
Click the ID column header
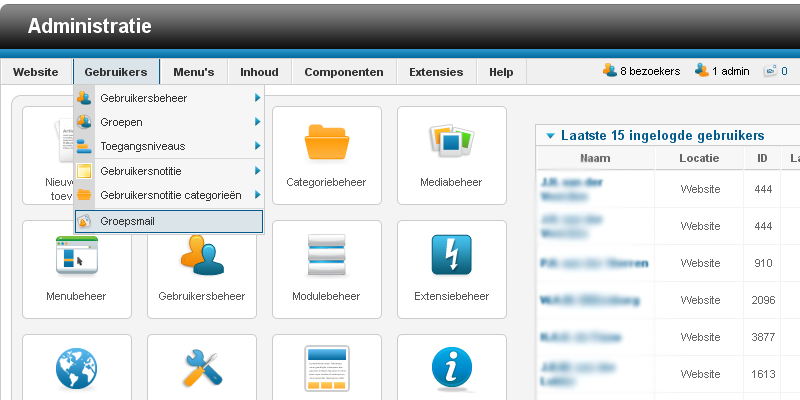(x=762, y=158)
